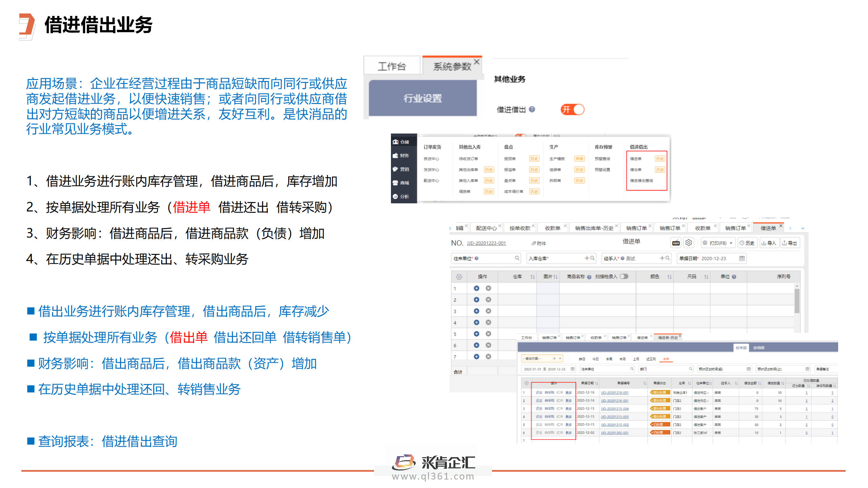Open document link JJD-20201223-001
Viewport: 868px width, 488px height.
point(486,243)
